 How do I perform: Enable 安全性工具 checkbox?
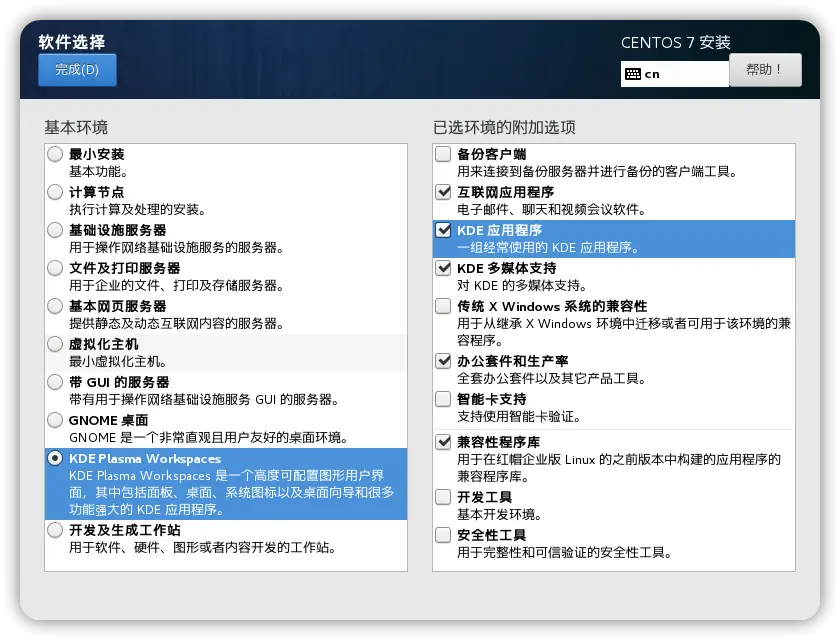click(443, 535)
